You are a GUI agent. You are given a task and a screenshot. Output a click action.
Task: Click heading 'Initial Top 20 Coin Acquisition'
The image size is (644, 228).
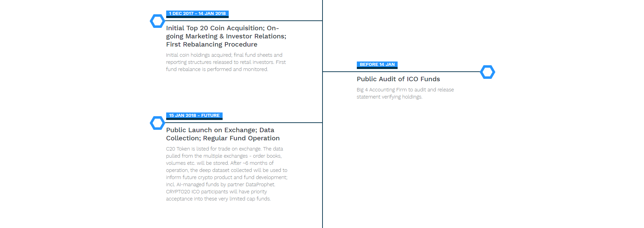(226, 36)
